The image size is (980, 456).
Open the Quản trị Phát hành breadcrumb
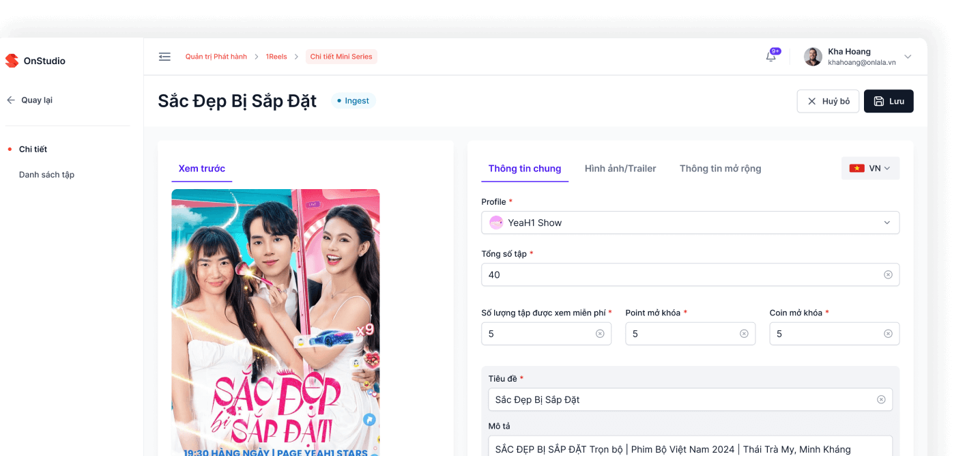click(216, 57)
